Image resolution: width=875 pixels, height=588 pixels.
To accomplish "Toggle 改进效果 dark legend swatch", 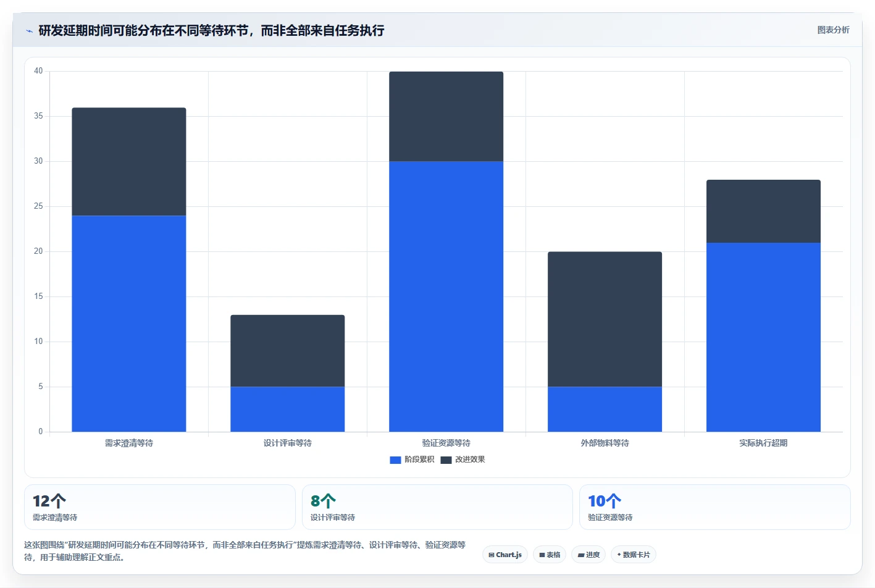I will (446, 460).
